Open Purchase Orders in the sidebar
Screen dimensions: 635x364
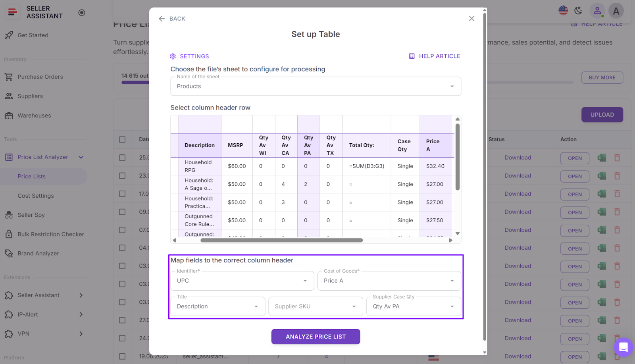point(40,77)
